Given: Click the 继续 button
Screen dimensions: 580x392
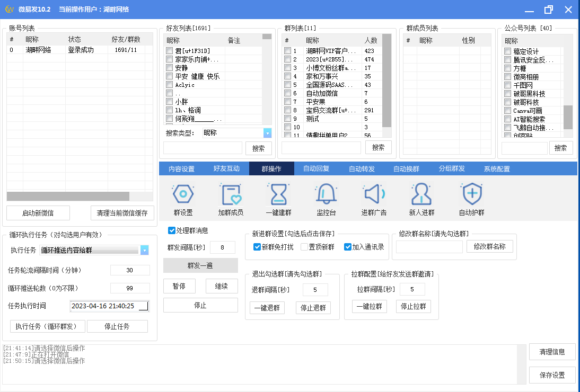Looking at the screenshot, I should (x=222, y=286).
